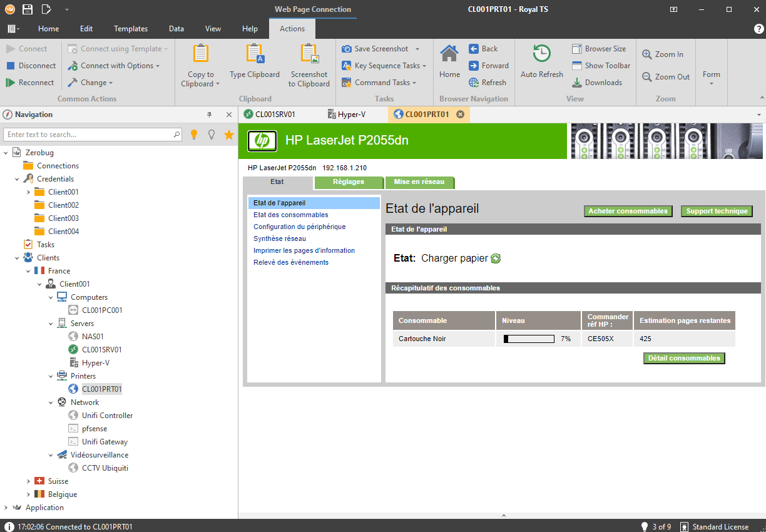Open the Save Screenshot dropdown
This screenshot has width=766, height=532.
(417, 49)
